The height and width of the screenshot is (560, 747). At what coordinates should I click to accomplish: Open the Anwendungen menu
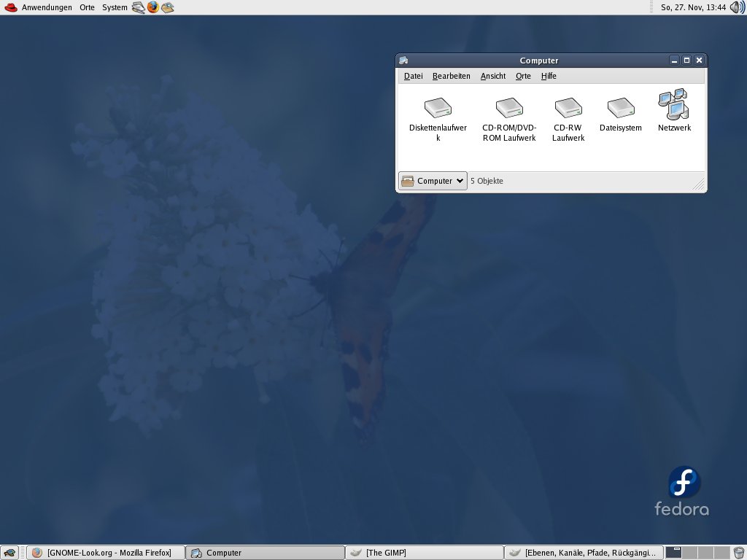tap(47, 7)
